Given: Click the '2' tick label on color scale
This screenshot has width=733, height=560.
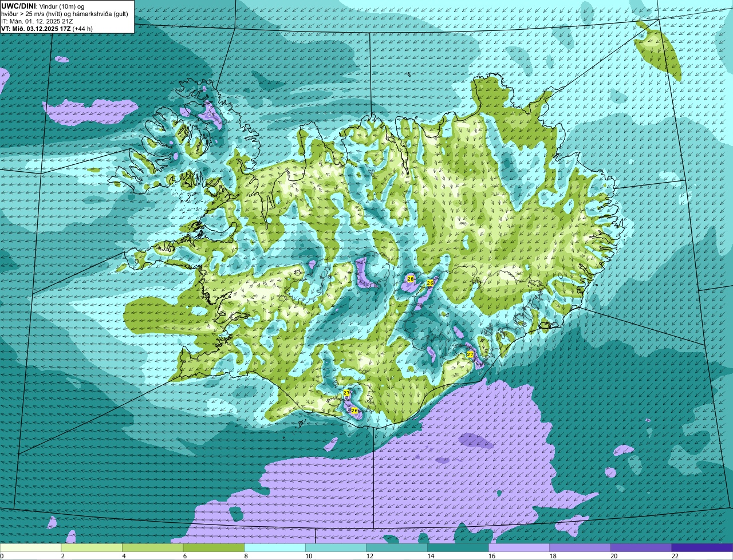Looking at the screenshot, I should (62, 555).
